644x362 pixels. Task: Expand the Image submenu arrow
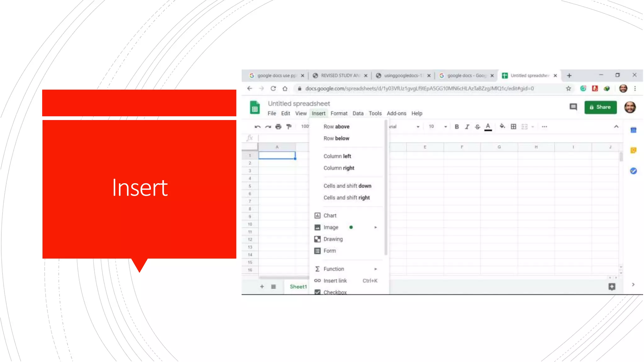click(x=375, y=227)
